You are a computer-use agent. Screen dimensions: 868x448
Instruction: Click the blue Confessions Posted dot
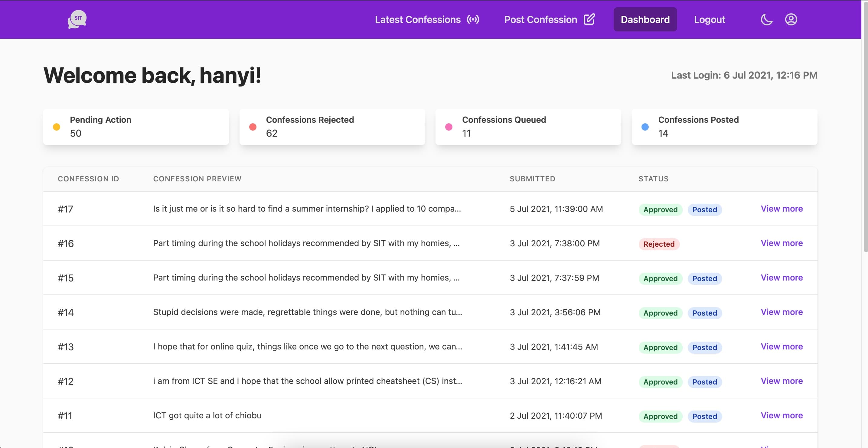click(x=645, y=127)
